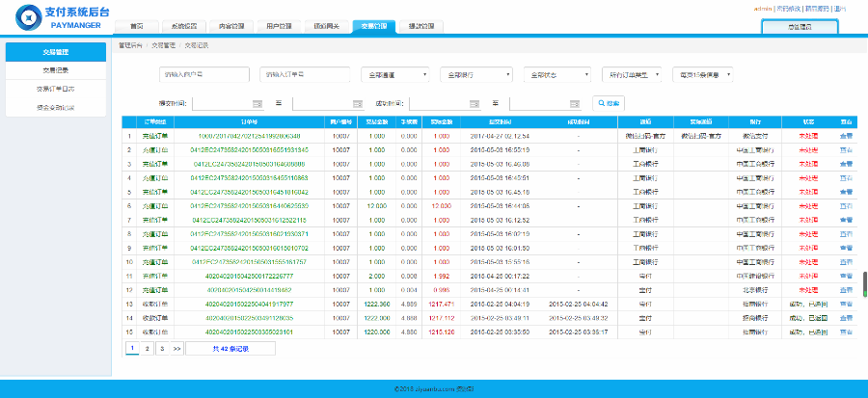Open the 查看 link in row 11
The height and width of the screenshot is (398, 868).
(846, 276)
